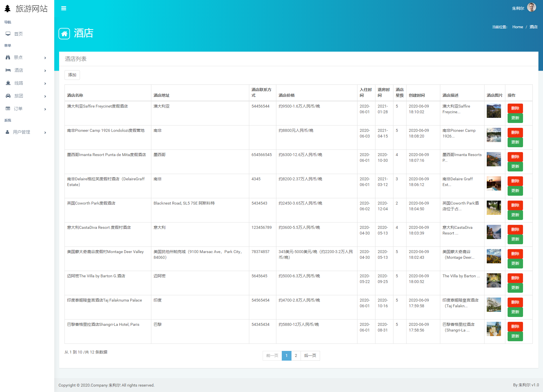This screenshot has width=543, height=392.
Task: Select page 1 in pagination
Action: coord(286,356)
